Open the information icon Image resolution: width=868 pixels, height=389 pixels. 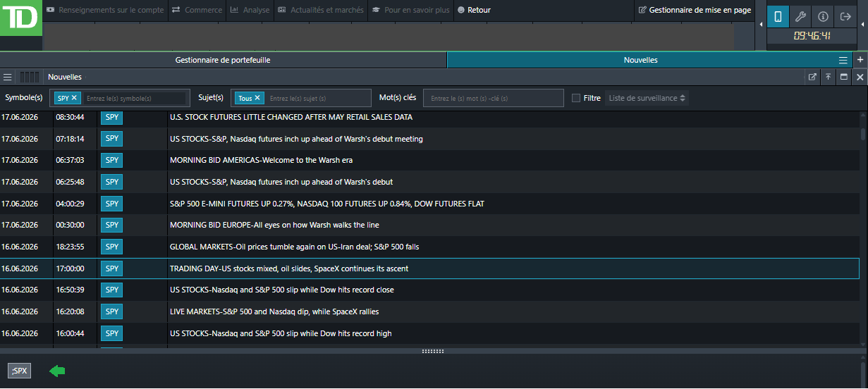(x=823, y=16)
